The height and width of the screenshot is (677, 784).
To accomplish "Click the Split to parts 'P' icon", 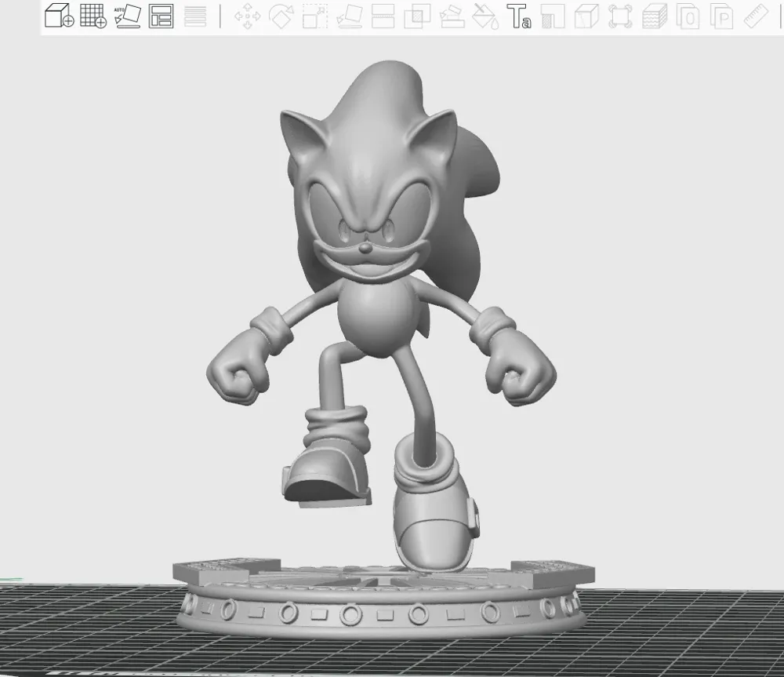I will coord(722,16).
